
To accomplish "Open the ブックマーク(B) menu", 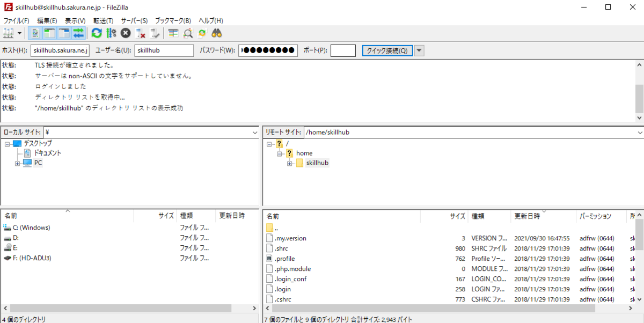I will [173, 20].
